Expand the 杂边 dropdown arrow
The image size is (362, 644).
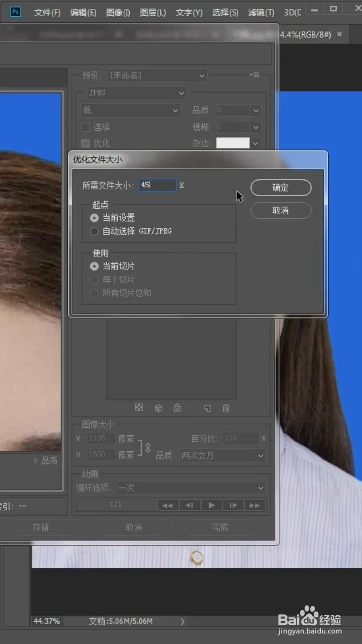click(x=255, y=143)
